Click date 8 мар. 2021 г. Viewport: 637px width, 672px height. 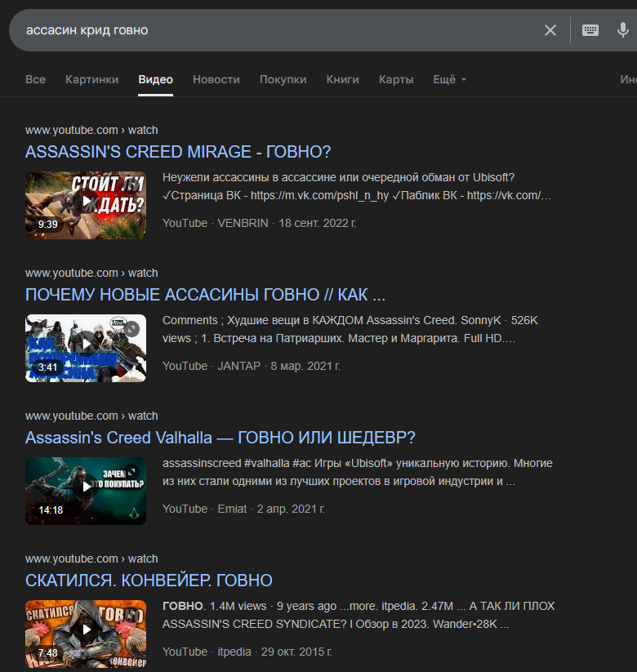(305, 366)
